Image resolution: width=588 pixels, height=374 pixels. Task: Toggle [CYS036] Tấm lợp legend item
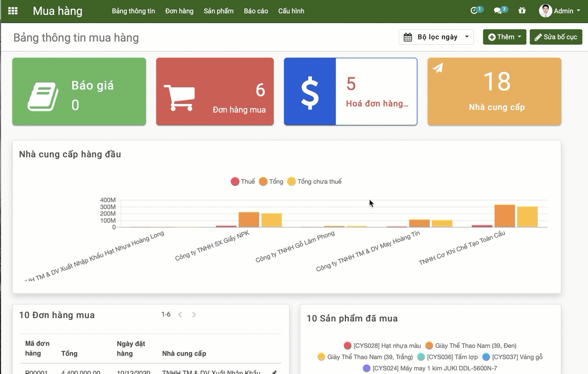447,357
